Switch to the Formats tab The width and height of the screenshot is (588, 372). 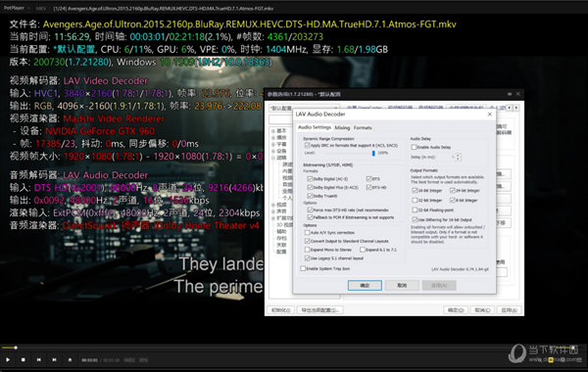pyautogui.click(x=363, y=127)
